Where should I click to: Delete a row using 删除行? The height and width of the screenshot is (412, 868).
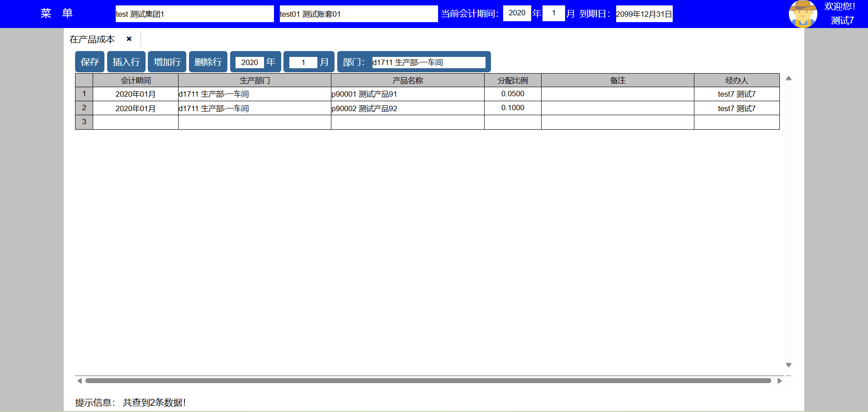point(208,62)
